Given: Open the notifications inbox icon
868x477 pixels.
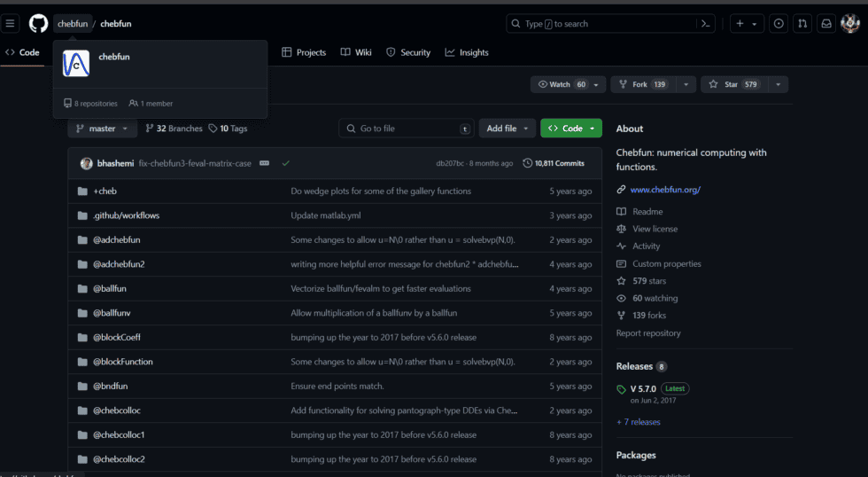Looking at the screenshot, I should (x=825, y=24).
